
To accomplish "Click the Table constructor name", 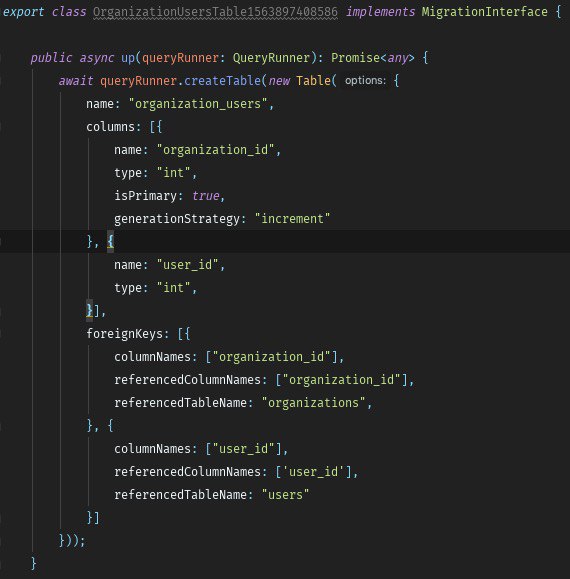I will pos(313,81).
